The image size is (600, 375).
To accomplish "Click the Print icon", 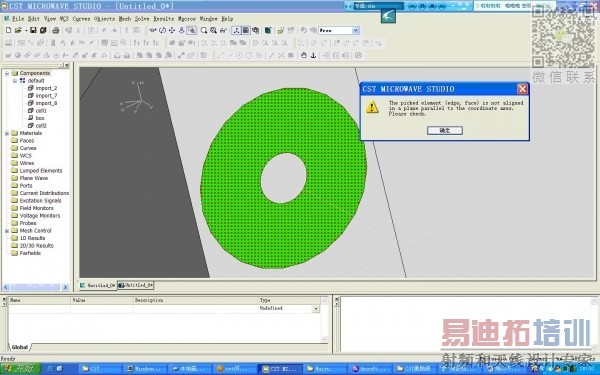I will click(x=55, y=30).
